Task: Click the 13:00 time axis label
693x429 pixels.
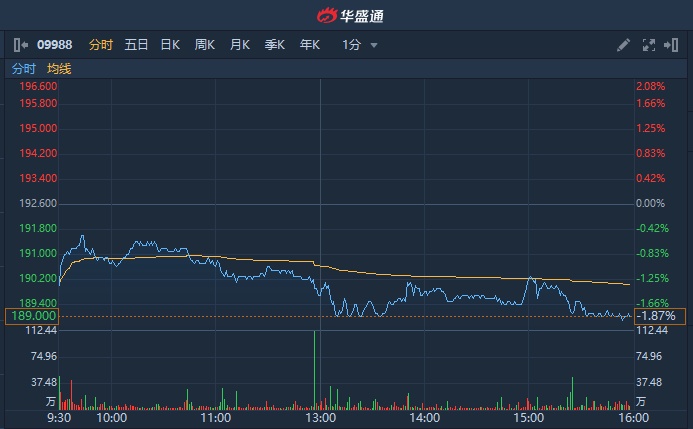Action: click(x=320, y=418)
